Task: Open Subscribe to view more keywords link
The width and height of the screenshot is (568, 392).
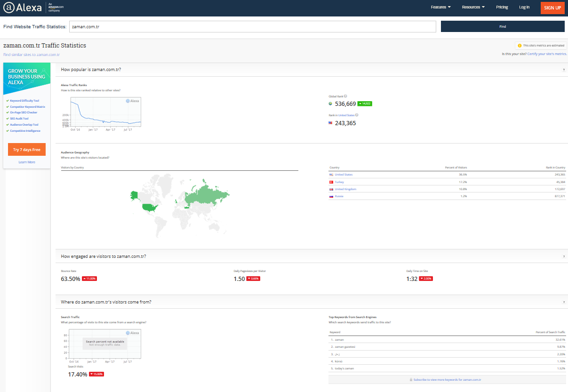Action: [x=447, y=379]
